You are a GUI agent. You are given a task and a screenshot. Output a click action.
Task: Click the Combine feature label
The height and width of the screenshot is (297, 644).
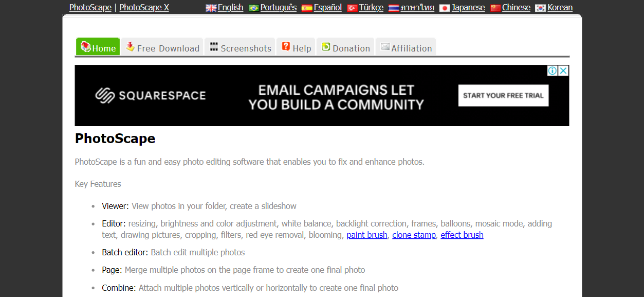(x=119, y=288)
